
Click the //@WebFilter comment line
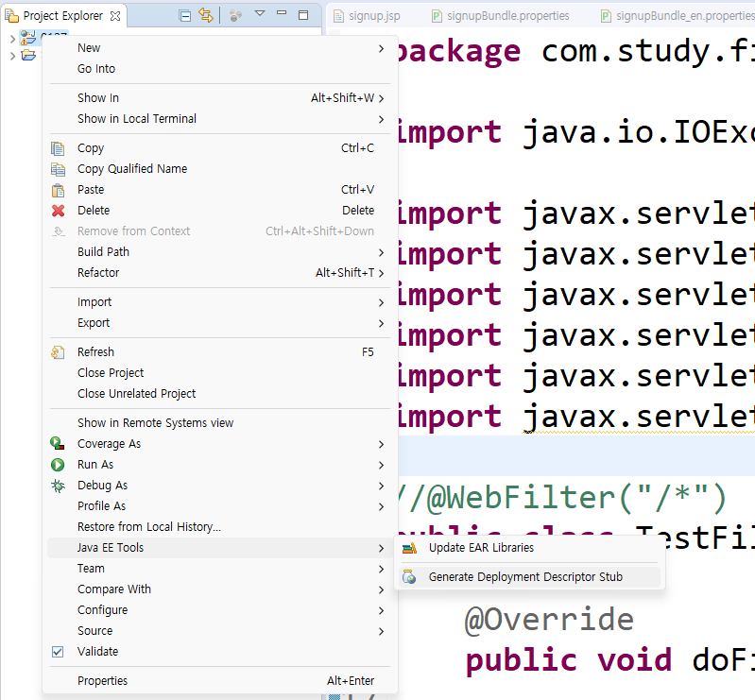pyautogui.click(x=562, y=498)
